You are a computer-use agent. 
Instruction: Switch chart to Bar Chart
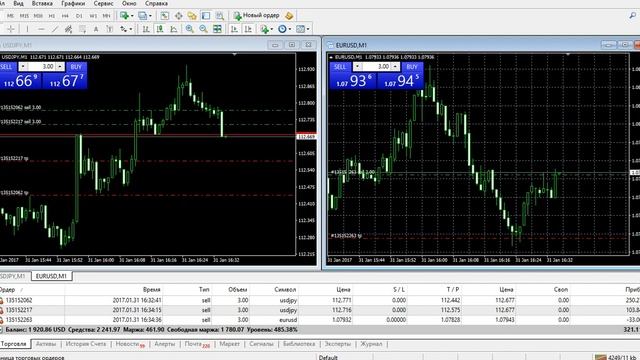tap(146, 29)
